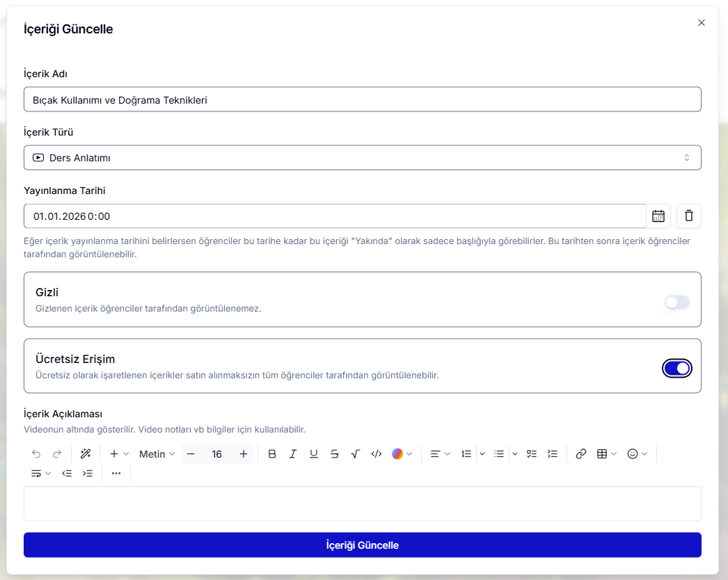728x580 pixels.
Task: Click the İçerik Adı text field
Action: point(362,99)
